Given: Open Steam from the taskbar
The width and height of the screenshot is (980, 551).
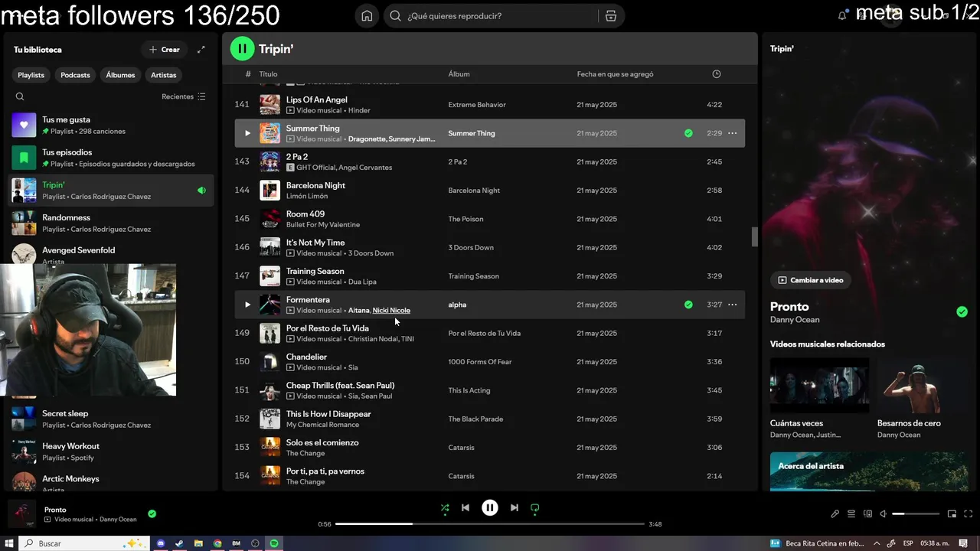Looking at the screenshot, I should coord(180,543).
